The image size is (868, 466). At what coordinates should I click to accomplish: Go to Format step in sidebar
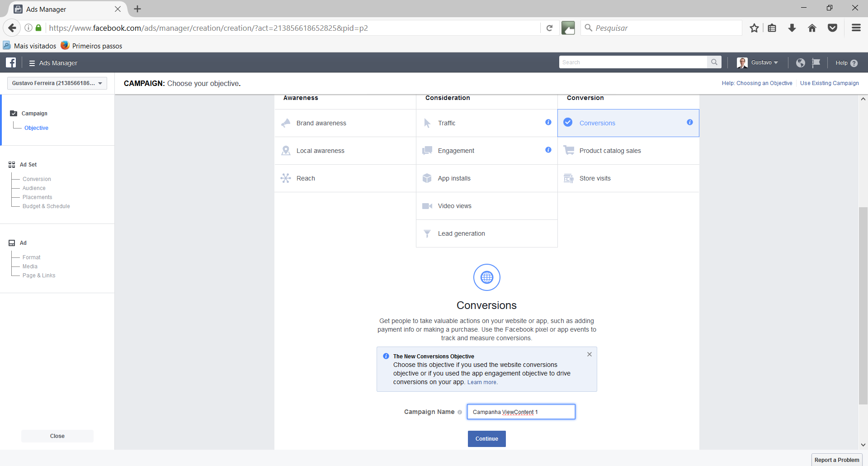point(31,257)
